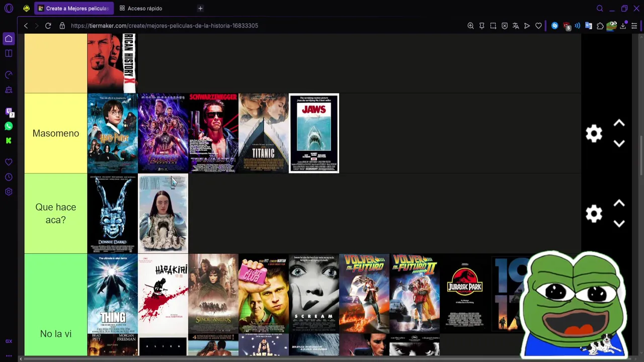Open Easy Setup sliders icon
644x362 pixels.
634,26
